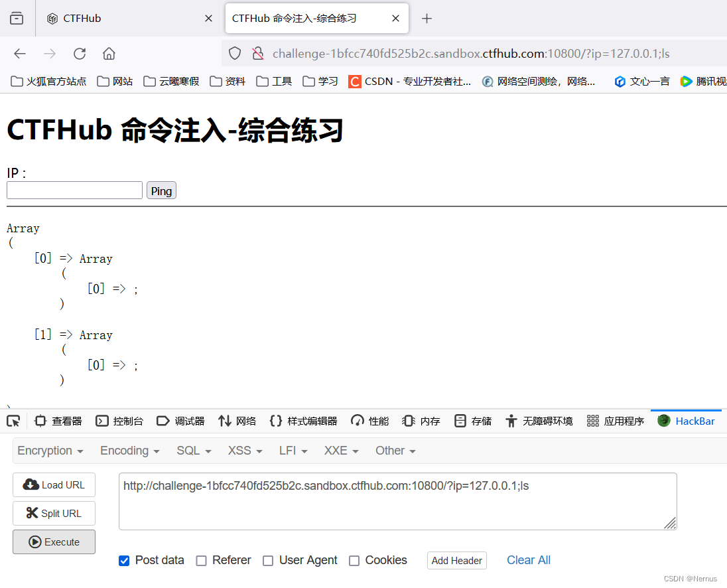This screenshot has height=588, width=727.
Task: Open 工具 bookmark folder
Action: pos(274,82)
